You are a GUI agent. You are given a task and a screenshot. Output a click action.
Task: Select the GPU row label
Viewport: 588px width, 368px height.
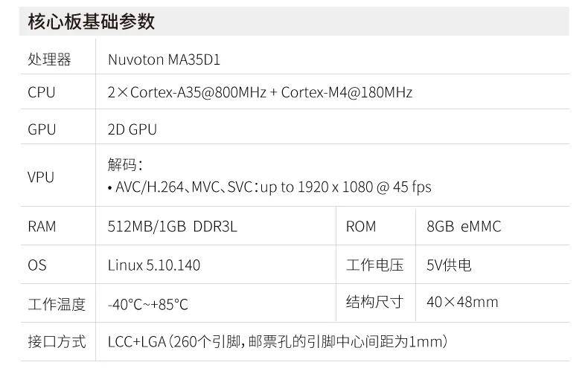[x=42, y=129]
